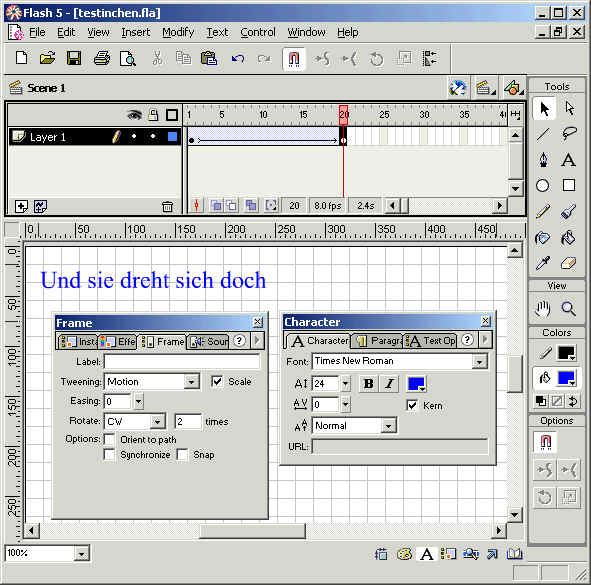Image resolution: width=591 pixels, height=585 pixels.
Task: Enable the Synchronize checkbox
Action: pyautogui.click(x=109, y=455)
